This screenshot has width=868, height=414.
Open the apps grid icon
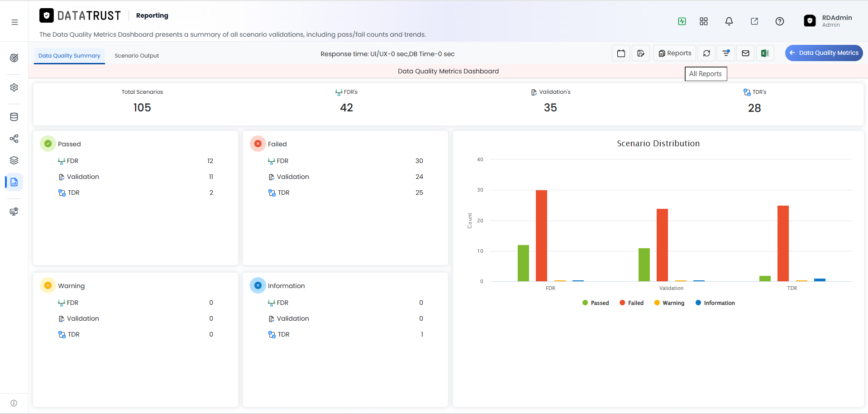pyautogui.click(x=703, y=21)
